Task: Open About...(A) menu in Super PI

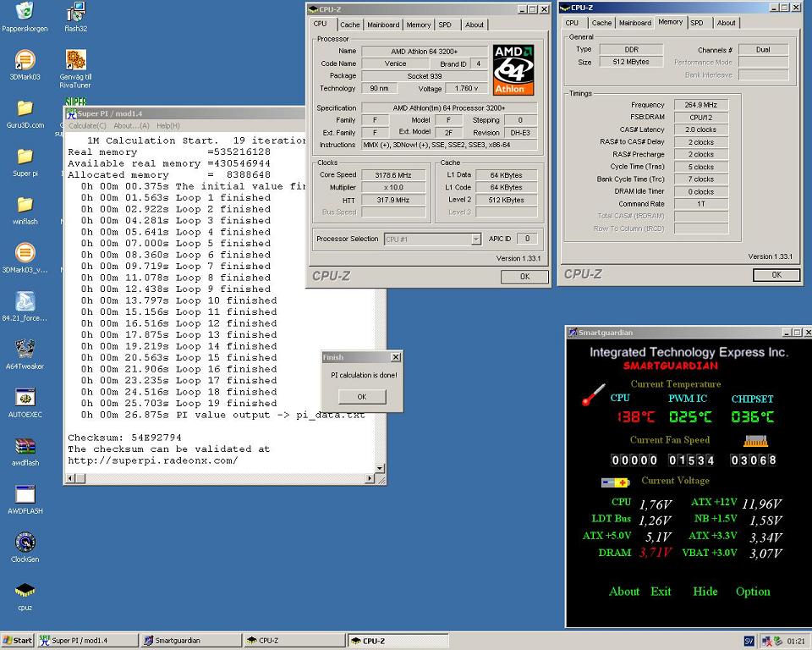Action: tap(131, 126)
